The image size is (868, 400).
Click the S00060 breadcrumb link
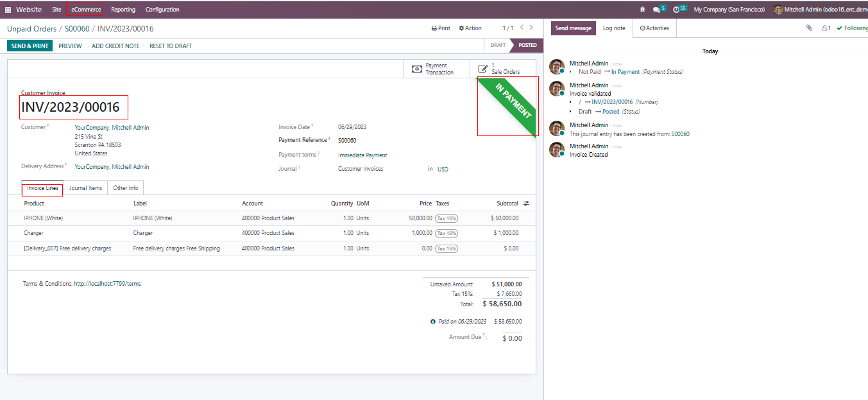pyautogui.click(x=77, y=29)
